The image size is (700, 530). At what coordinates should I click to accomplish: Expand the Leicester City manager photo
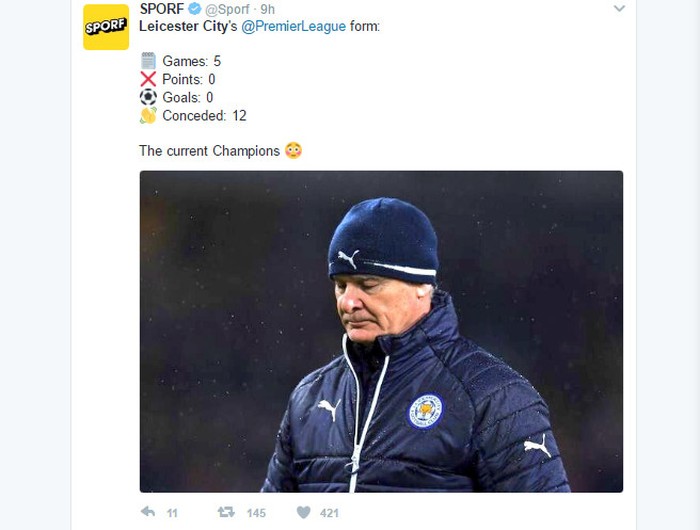[381, 331]
